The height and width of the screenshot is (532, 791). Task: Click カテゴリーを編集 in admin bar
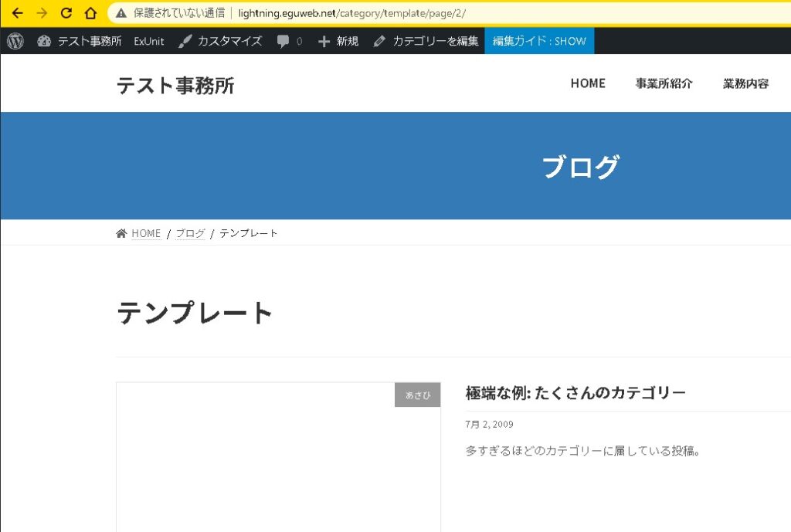pyautogui.click(x=426, y=41)
